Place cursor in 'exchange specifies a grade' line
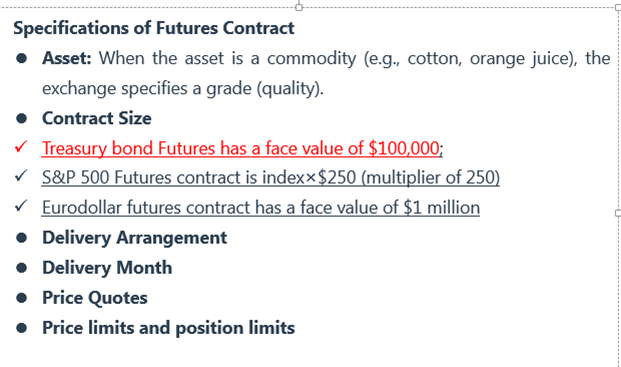621x367 pixels. (x=183, y=89)
